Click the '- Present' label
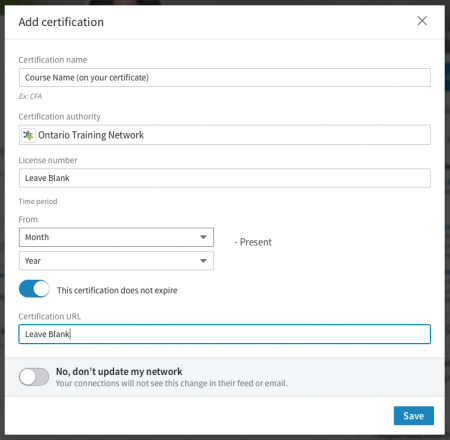The width and height of the screenshot is (450, 440). (x=253, y=242)
